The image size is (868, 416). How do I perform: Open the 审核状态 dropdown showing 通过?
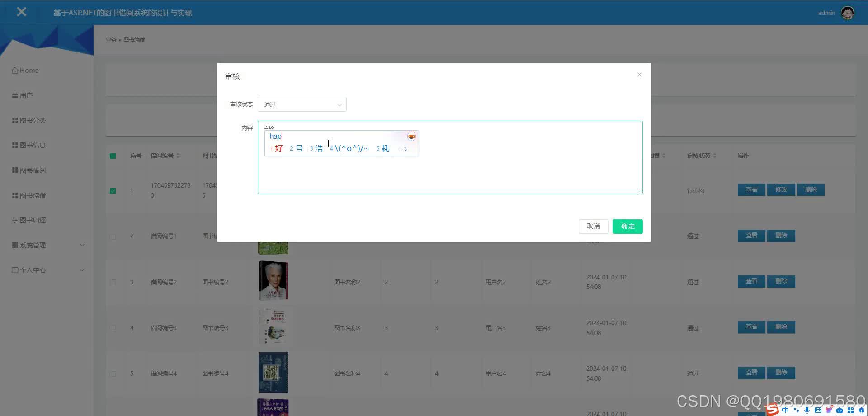click(302, 104)
